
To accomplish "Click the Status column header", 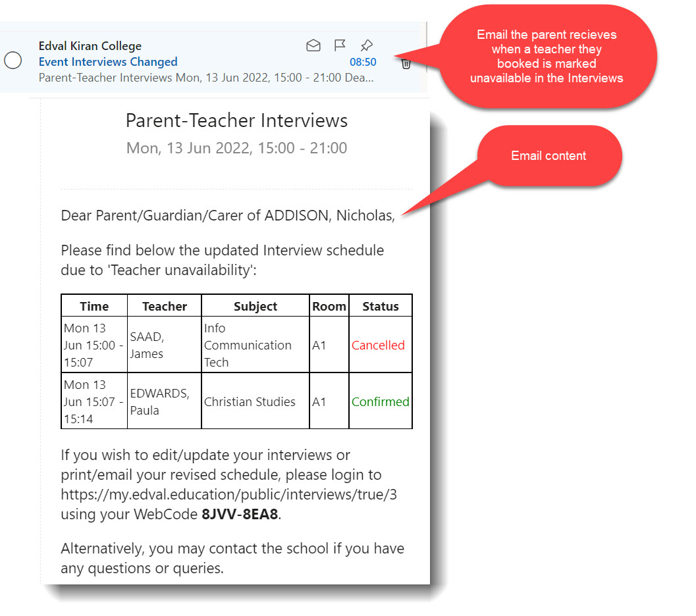I will 381,306.
